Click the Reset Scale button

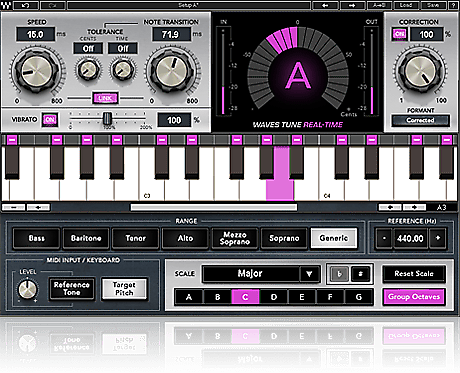[x=414, y=274]
